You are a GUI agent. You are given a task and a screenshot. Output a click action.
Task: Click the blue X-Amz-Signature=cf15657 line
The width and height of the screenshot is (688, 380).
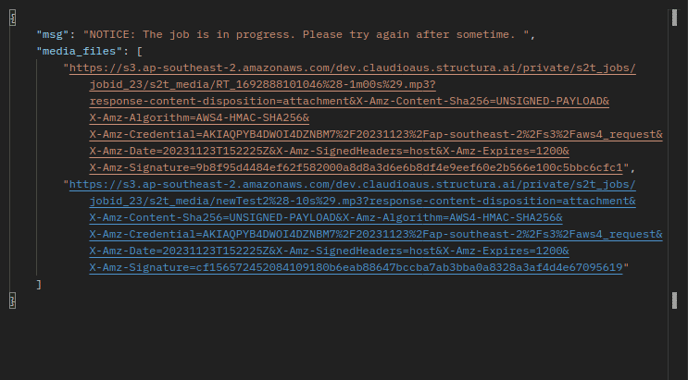pyautogui.click(x=356, y=267)
